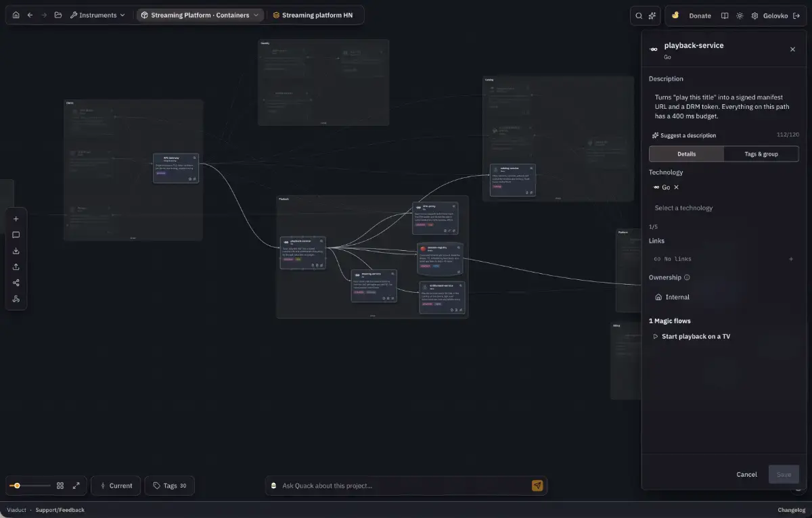
Task: Select the catalog-service node on canvas
Action: (x=513, y=180)
